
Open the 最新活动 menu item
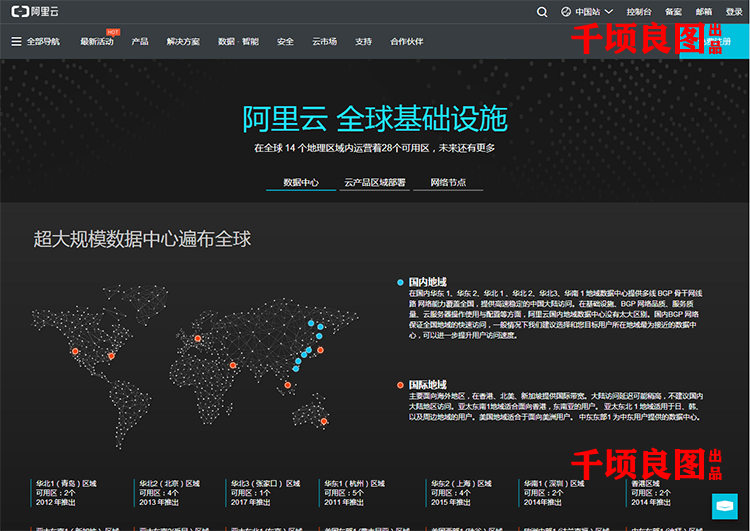[97, 42]
